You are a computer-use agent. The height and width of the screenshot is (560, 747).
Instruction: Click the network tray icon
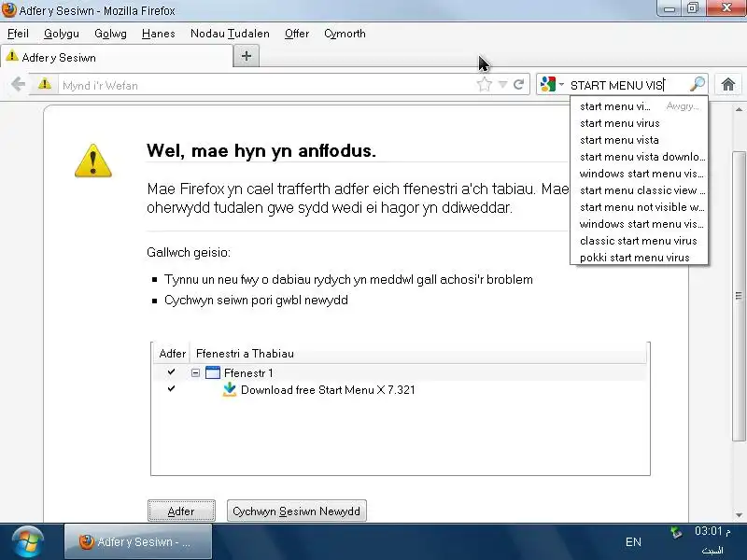tap(675, 531)
